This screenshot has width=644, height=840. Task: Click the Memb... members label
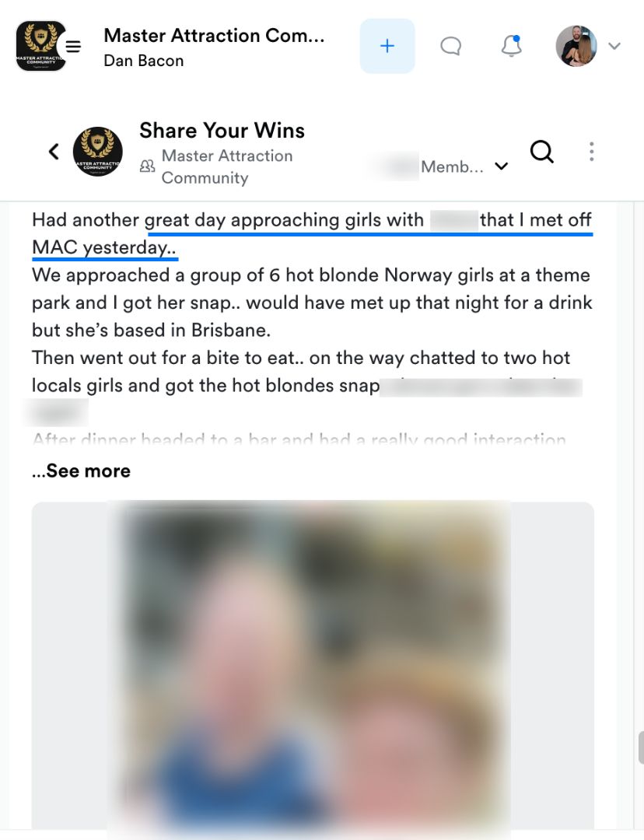coord(452,166)
